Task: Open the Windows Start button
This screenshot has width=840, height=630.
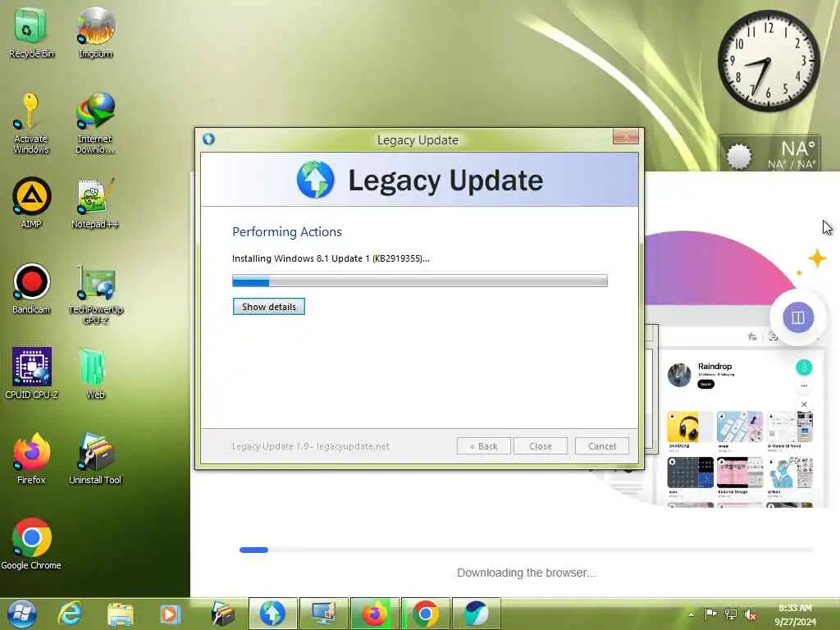Action: 21,614
